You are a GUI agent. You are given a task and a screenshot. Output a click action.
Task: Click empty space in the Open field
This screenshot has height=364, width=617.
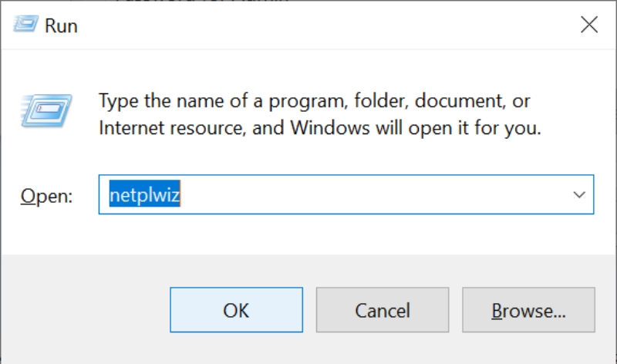[370, 195]
